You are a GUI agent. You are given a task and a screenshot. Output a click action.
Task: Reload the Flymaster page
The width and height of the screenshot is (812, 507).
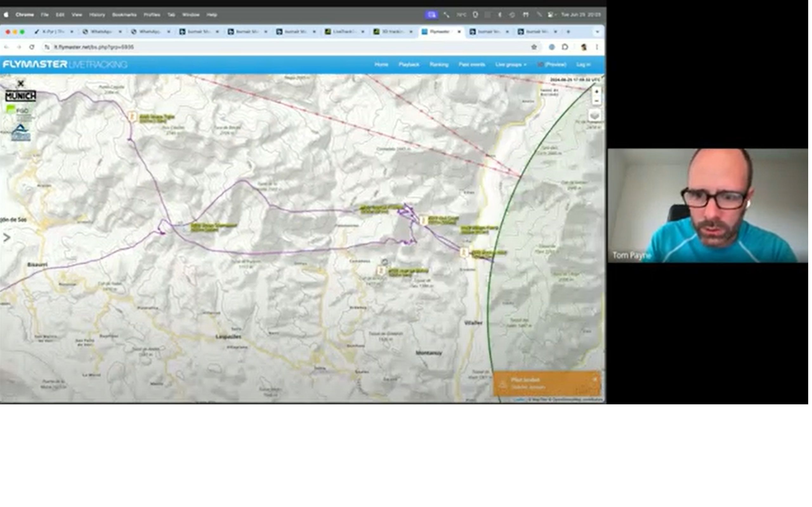point(31,47)
